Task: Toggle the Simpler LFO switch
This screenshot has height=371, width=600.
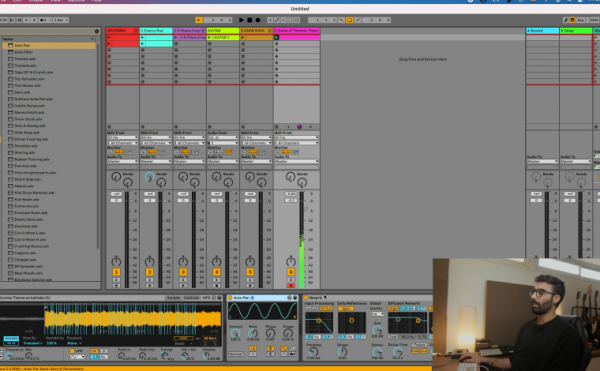Action: click(72, 351)
